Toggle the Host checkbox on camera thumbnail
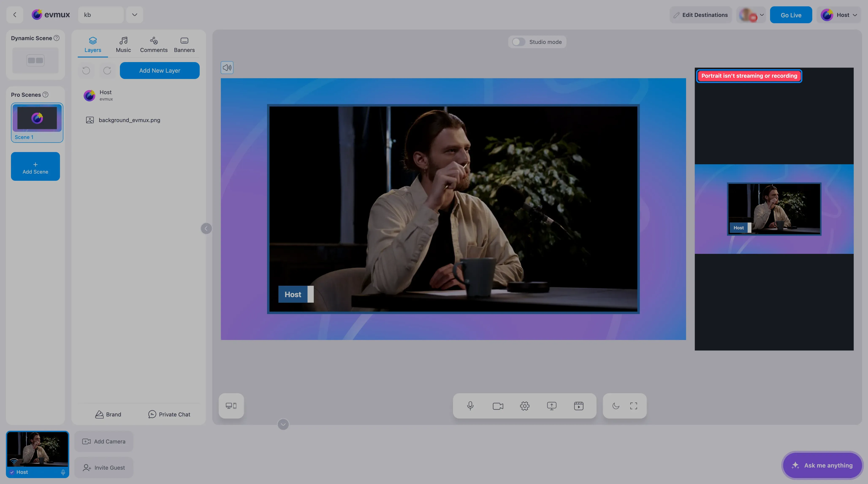 point(12,472)
